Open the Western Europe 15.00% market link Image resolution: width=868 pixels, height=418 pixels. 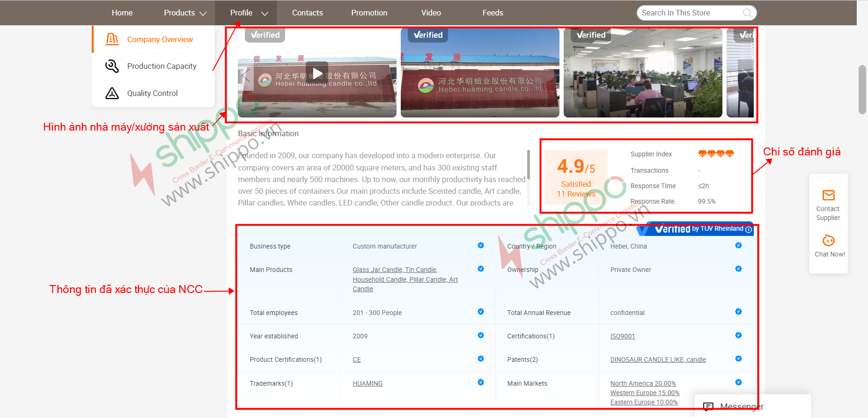click(645, 393)
